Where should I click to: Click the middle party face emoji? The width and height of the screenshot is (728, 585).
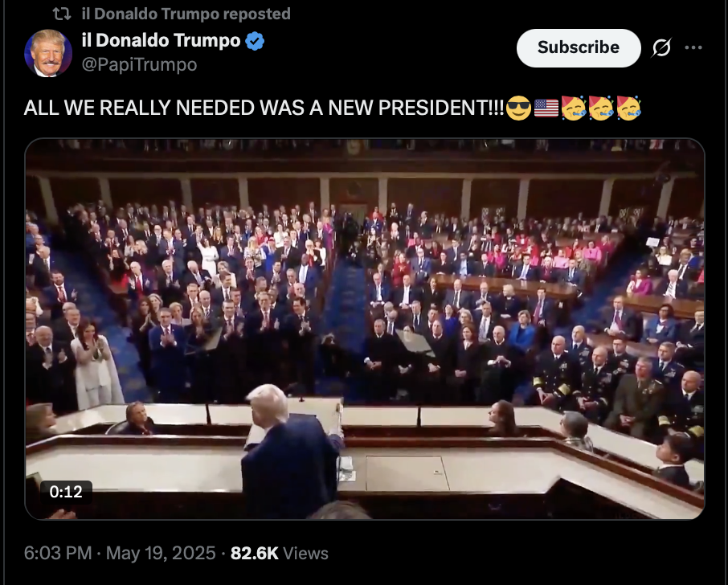coord(601,108)
